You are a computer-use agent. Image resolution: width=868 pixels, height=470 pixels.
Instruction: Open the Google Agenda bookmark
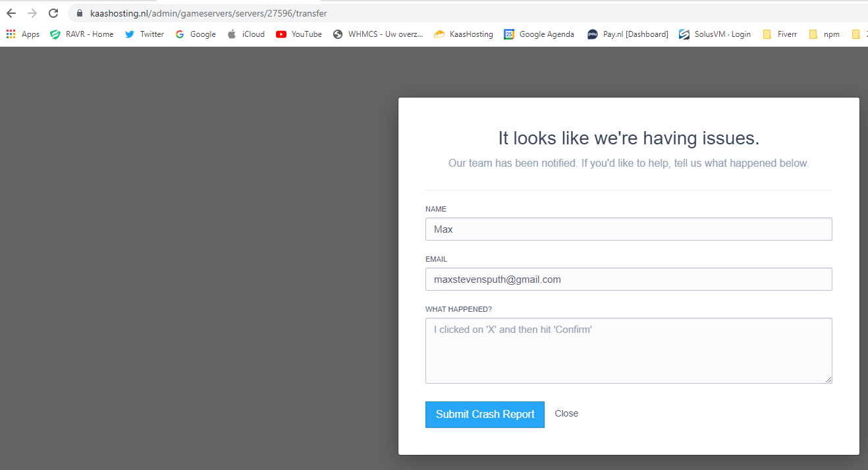(x=539, y=34)
